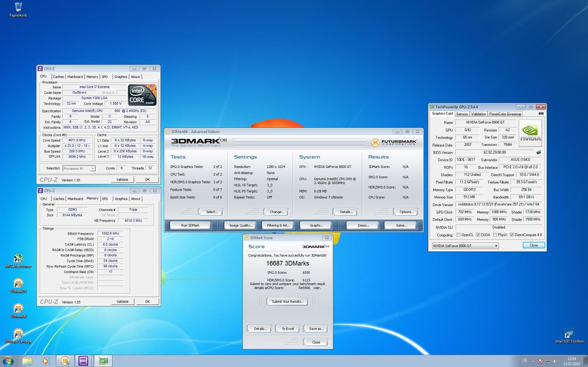The image size is (588, 367).
Task: Open the Processor #1 selection dropdown
Action: coord(79,168)
